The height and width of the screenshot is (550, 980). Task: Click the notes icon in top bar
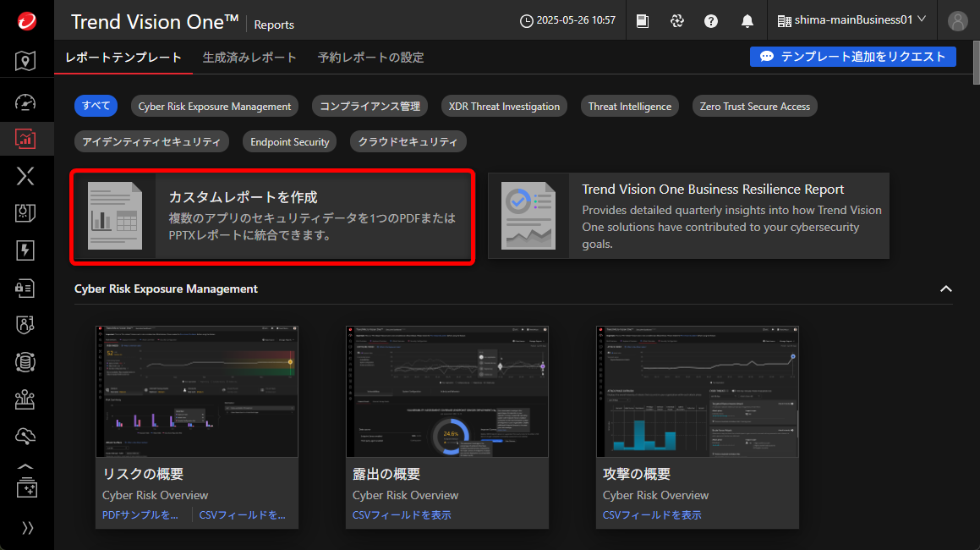[642, 20]
